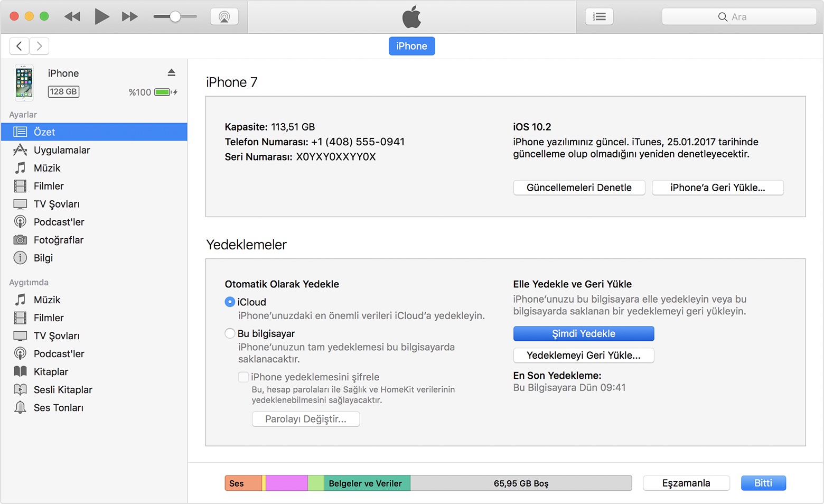Open Kitaplar on the device

(94, 372)
